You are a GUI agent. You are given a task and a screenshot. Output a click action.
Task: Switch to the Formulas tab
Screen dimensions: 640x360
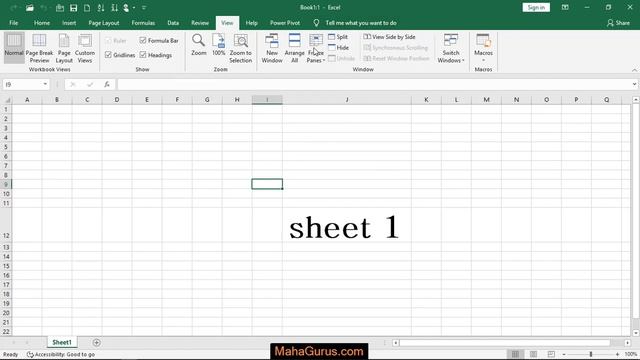[143, 23]
